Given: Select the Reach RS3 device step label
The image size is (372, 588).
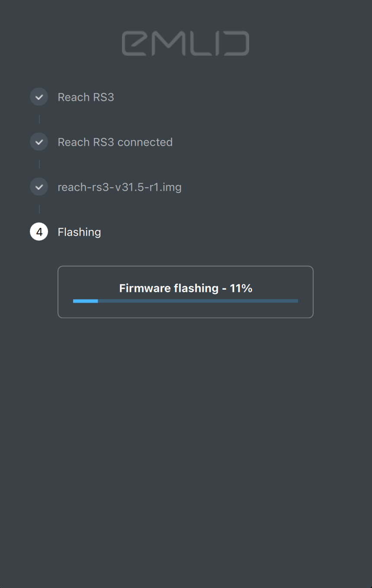Looking at the screenshot, I should [x=86, y=97].
